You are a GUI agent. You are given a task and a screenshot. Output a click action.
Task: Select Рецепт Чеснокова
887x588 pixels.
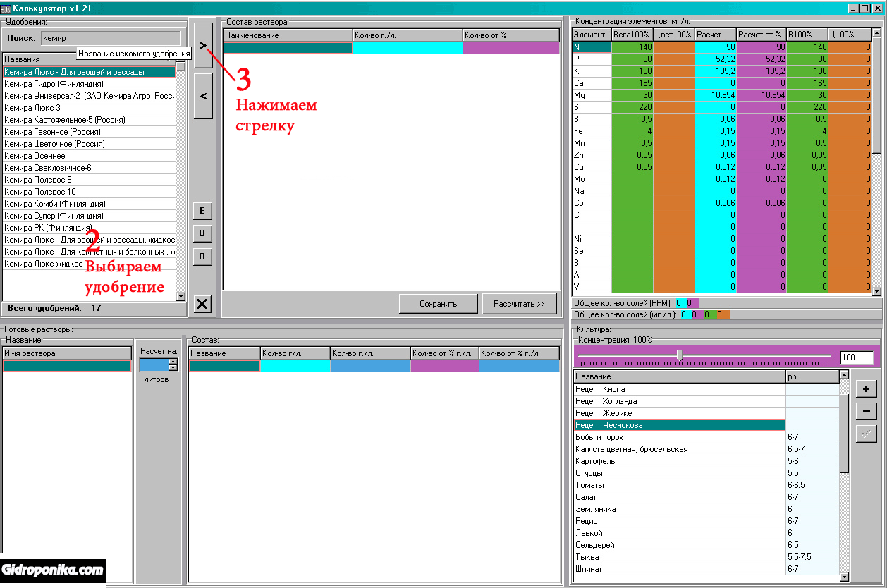(680, 425)
